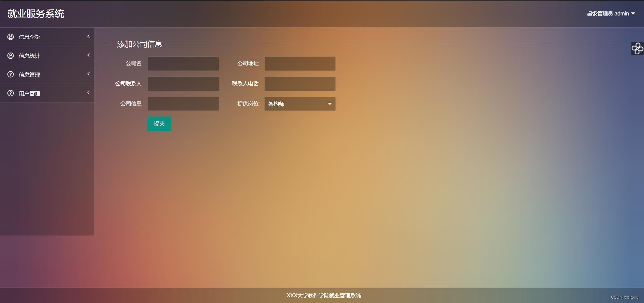The image size is (644, 303).
Task: Click the 公司名 label
Action: (133, 63)
